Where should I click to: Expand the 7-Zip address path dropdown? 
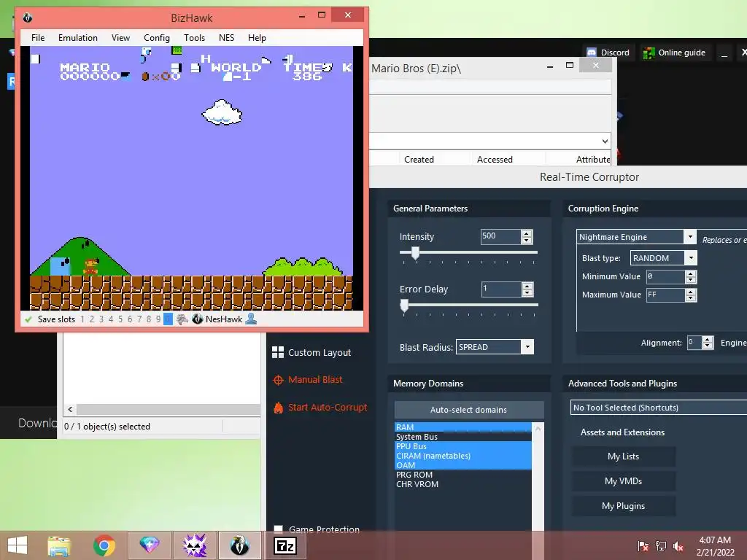click(605, 141)
